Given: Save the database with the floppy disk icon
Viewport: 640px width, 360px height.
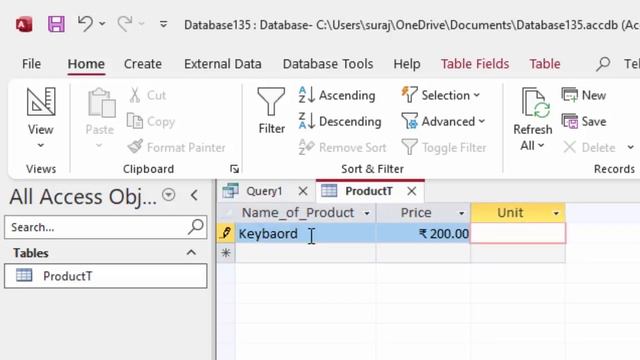Looking at the screenshot, I should pyautogui.click(x=56, y=24).
